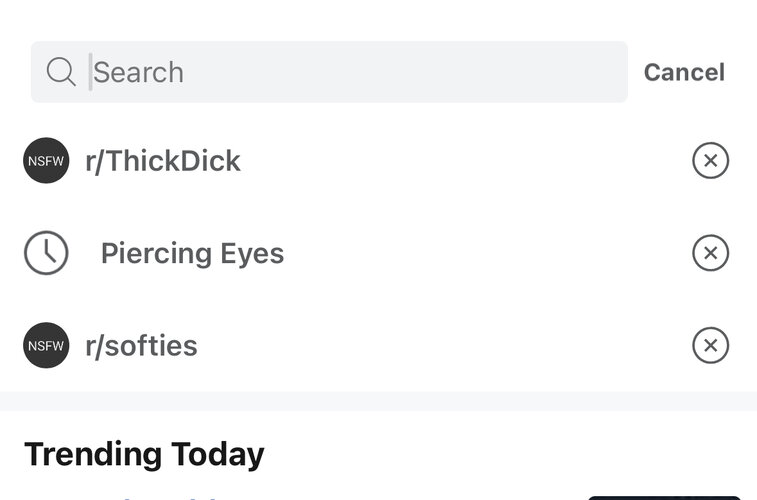Delete Piercing Eyes from search history
Viewport: 757px width, 500px height.
710,253
